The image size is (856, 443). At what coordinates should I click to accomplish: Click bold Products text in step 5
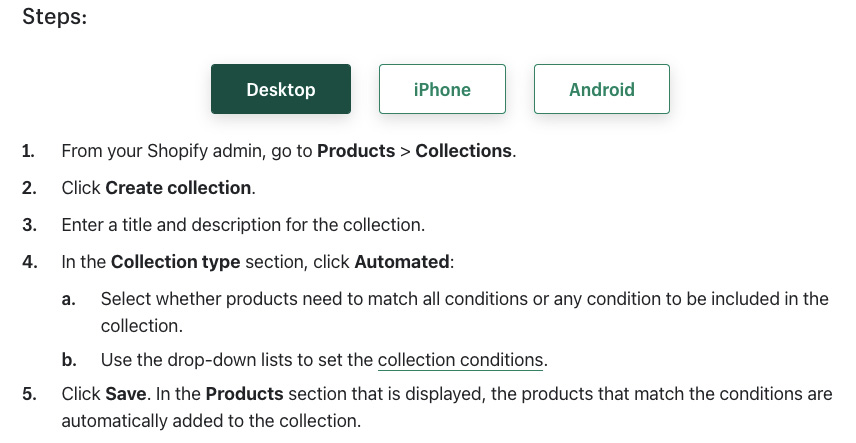coord(245,394)
